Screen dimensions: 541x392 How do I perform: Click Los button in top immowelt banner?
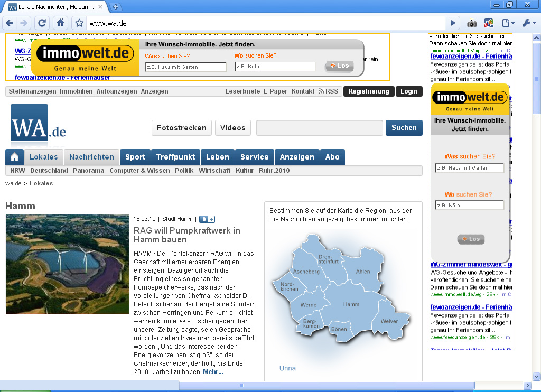pos(340,66)
